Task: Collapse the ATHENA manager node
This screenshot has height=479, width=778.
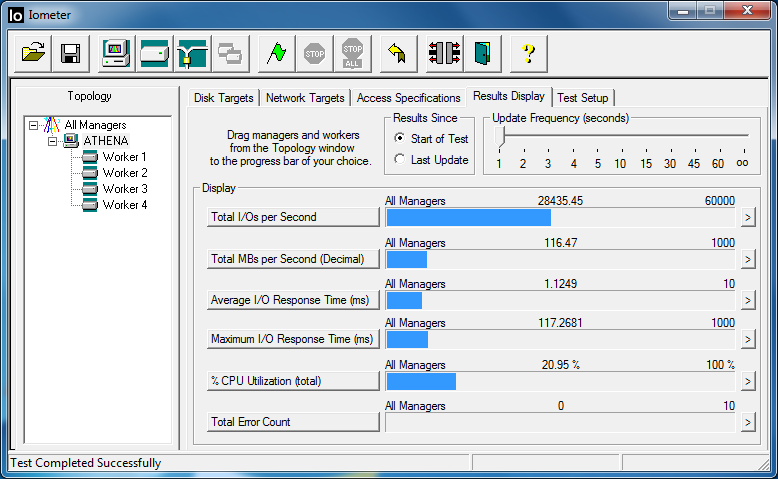Action: point(53,141)
